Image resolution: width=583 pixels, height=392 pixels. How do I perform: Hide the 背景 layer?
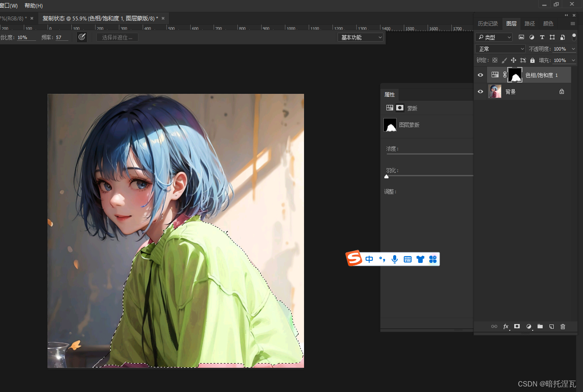pos(480,91)
